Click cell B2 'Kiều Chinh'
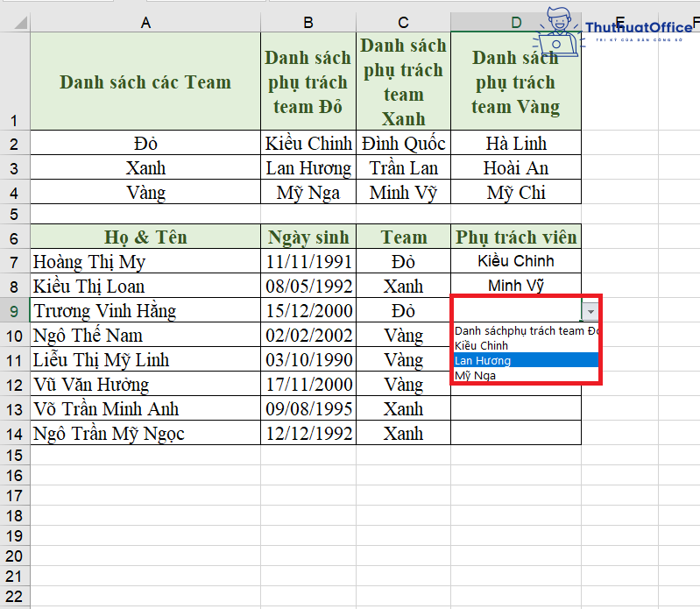The width and height of the screenshot is (700, 609). pos(308,143)
